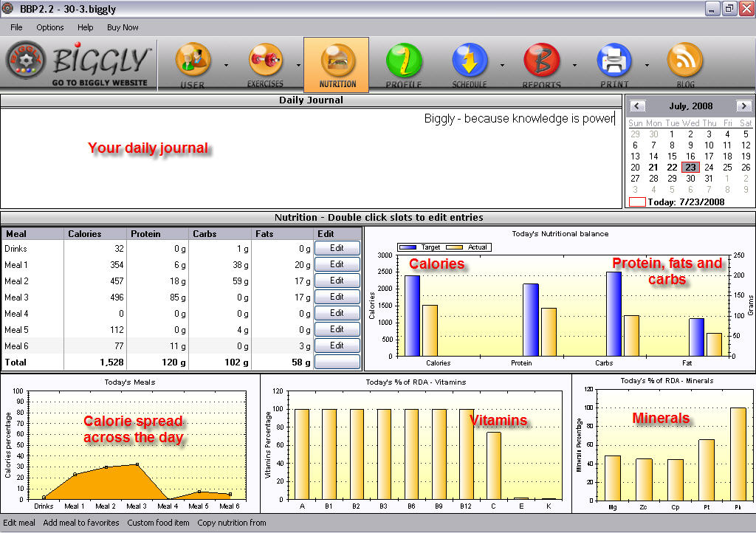The image size is (756, 533).
Task: Expand the Exercises dropdown arrow
Action: (298, 65)
